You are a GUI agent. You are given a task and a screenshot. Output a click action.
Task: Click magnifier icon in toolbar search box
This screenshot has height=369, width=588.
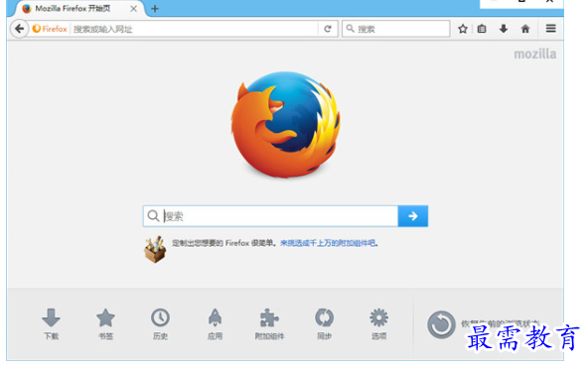[x=350, y=29]
